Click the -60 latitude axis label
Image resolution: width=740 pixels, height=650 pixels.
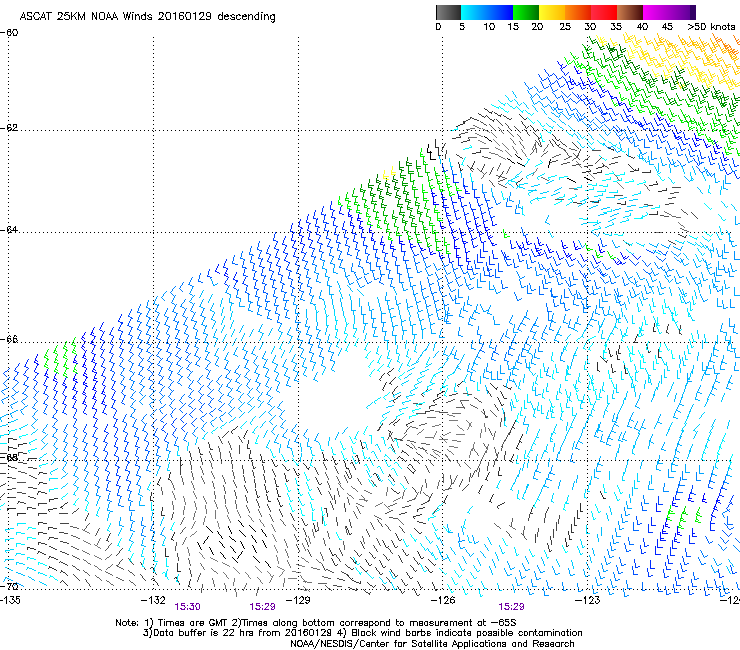pyautogui.click(x=9, y=33)
